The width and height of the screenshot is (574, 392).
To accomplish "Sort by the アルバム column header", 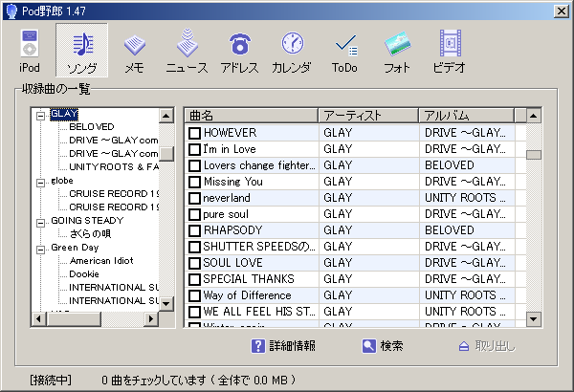I will (x=467, y=116).
